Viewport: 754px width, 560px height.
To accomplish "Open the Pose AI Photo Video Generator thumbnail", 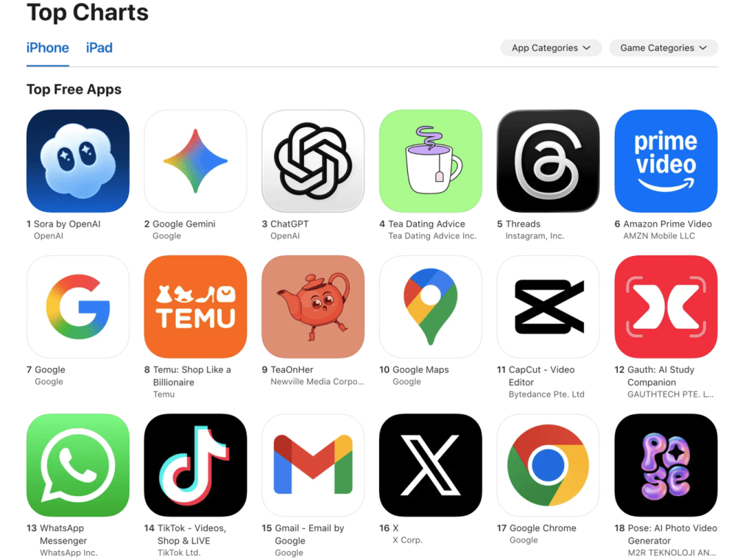I will click(x=666, y=465).
